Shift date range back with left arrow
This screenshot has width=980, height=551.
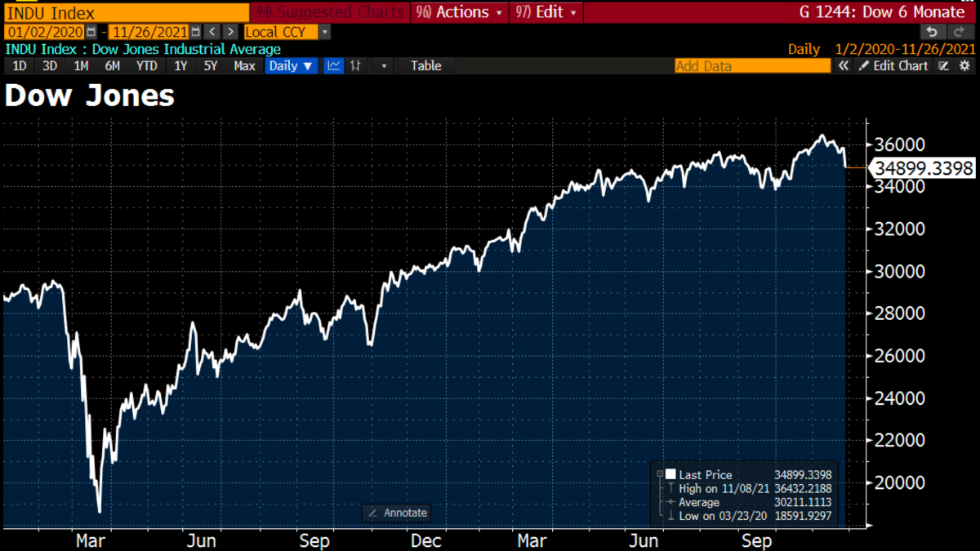pyautogui.click(x=212, y=32)
